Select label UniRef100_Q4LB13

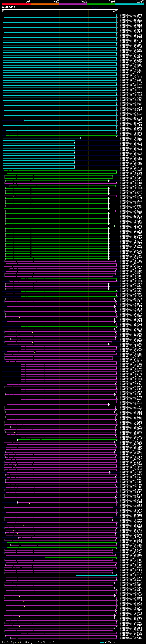click(131, 55)
